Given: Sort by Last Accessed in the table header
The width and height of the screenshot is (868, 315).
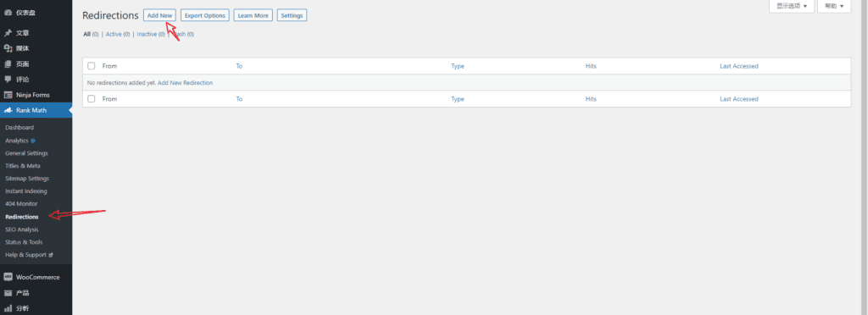Looking at the screenshot, I should [739, 66].
